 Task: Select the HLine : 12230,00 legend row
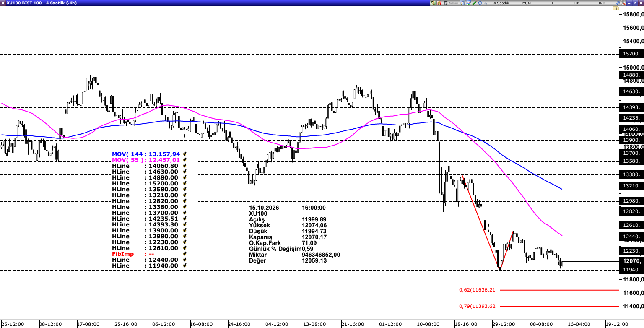(x=145, y=242)
